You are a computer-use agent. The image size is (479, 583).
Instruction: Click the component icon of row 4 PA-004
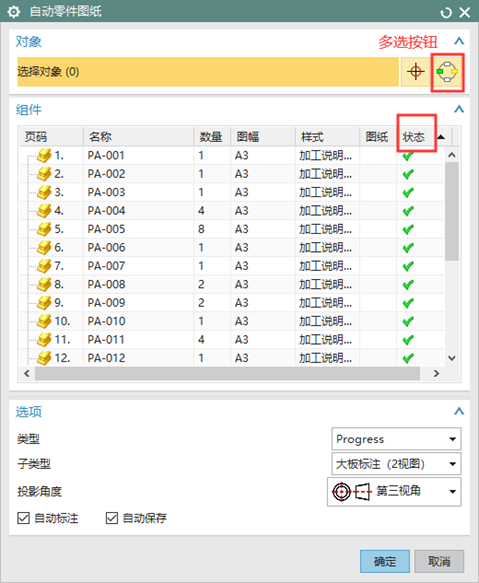[x=44, y=211]
